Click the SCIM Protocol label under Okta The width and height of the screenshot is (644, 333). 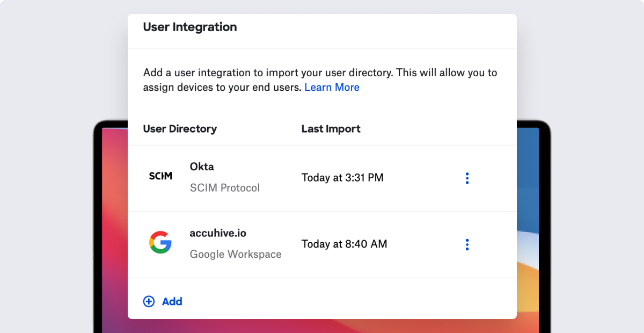[225, 187]
